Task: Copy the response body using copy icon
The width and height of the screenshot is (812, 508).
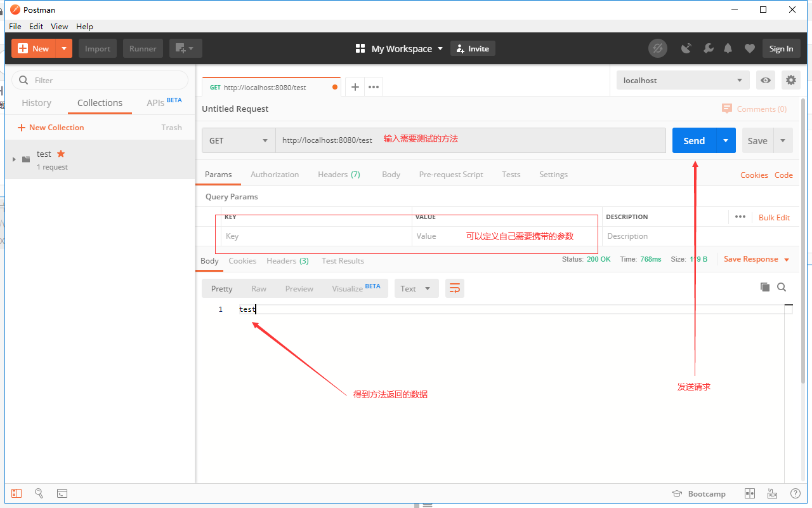Action: 765,287
